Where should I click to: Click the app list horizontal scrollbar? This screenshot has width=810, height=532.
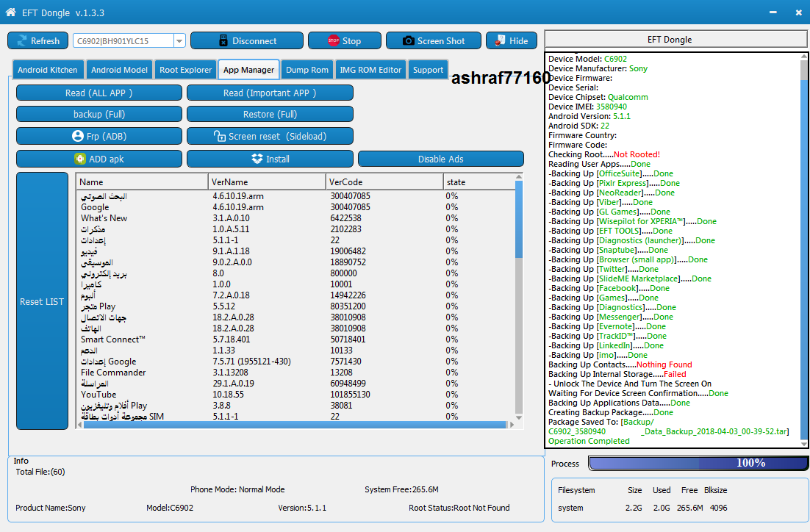coord(295,425)
